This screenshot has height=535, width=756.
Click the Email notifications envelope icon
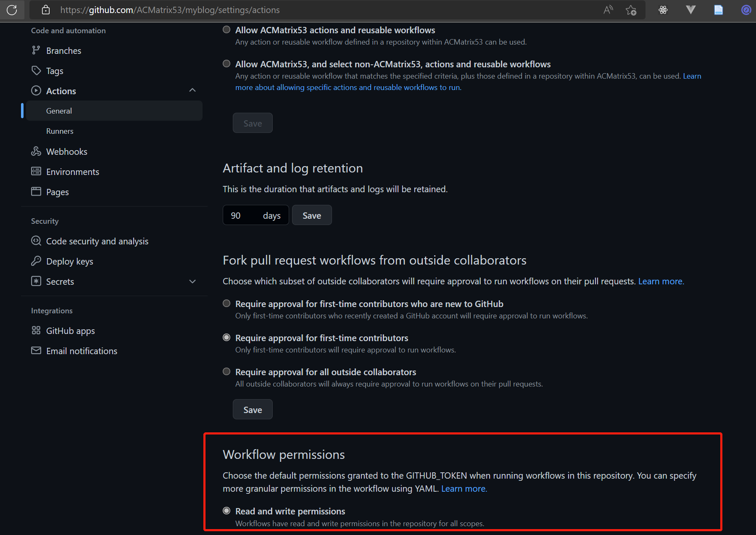[x=36, y=350]
